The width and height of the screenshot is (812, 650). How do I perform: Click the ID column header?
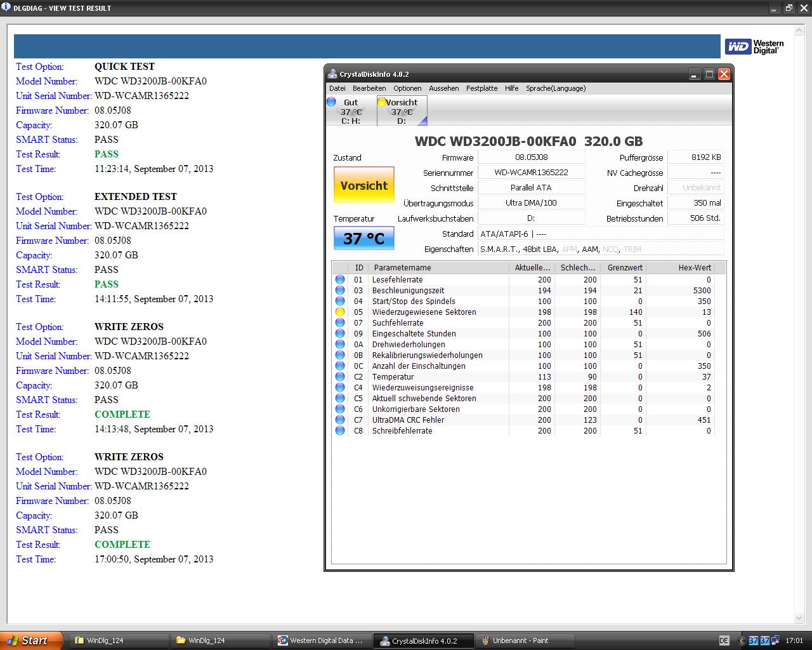pyautogui.click(x=358, y=268)
